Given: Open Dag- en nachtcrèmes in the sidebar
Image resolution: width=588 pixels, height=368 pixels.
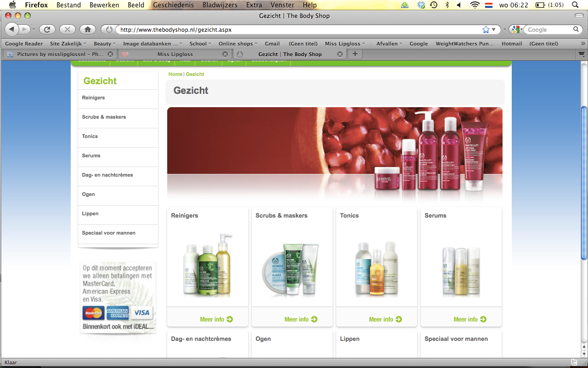Looking at the screenshot, I should [107, 175].
